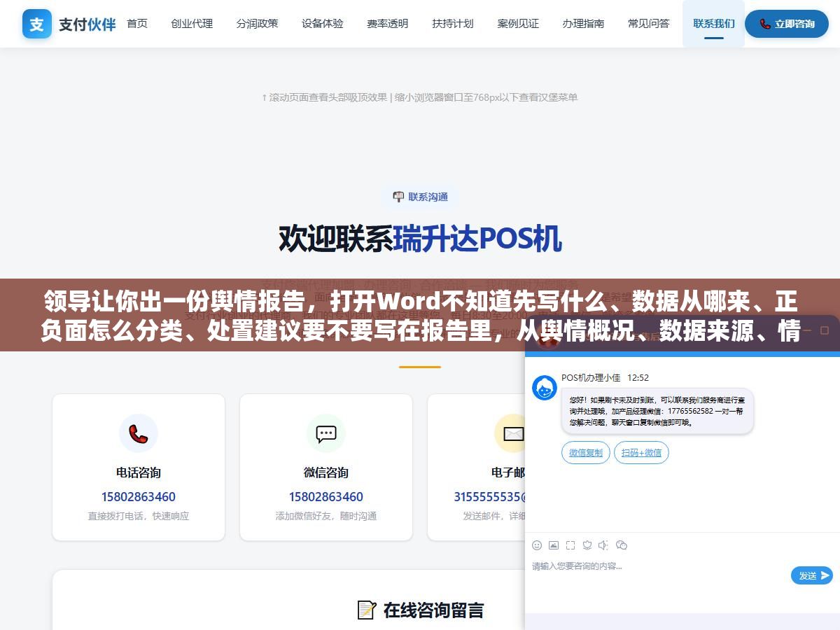Click the POS机办理小佳 agent avatar
840x630 pixels.
545,388
